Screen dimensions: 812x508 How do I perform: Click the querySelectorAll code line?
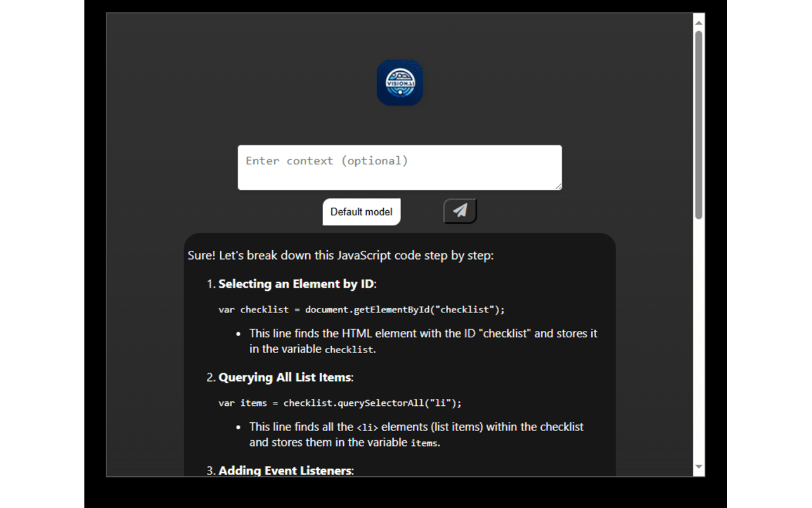[x=340, y=403]
